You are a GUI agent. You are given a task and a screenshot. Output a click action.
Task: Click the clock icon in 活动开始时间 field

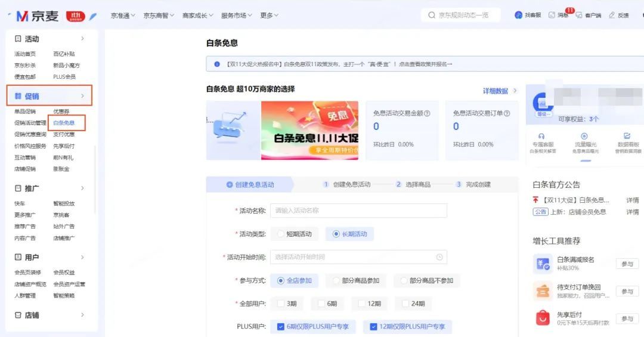(x=439, y=257)
